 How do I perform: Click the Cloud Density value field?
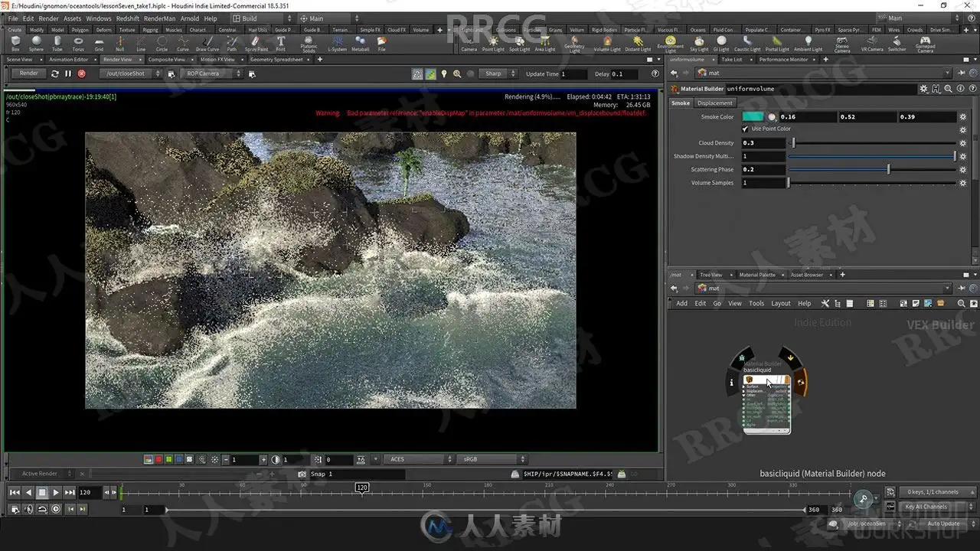pos(763,143)
